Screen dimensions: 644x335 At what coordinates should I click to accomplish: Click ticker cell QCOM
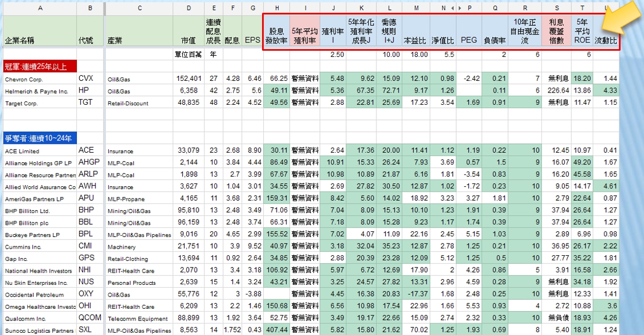click(x=90, y=318)
